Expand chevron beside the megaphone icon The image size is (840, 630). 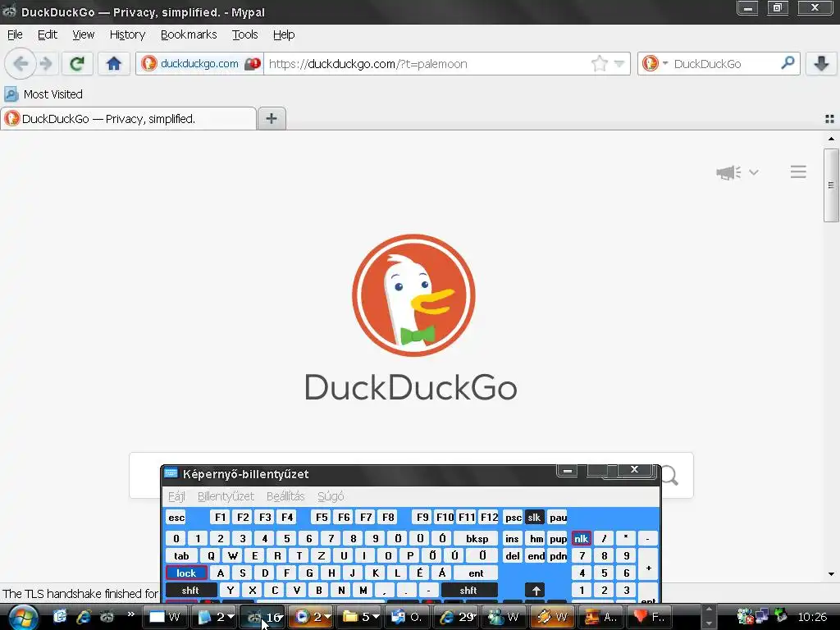point(754,172)
